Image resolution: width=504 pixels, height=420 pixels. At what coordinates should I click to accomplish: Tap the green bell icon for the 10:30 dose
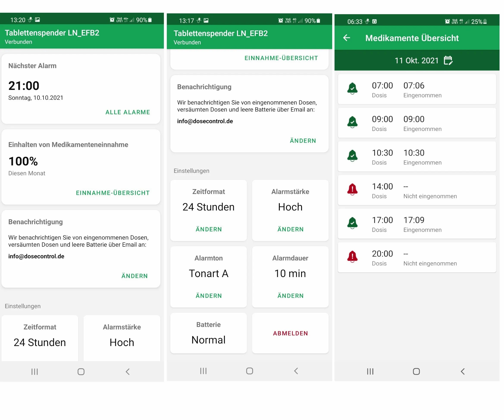(352, 156)
